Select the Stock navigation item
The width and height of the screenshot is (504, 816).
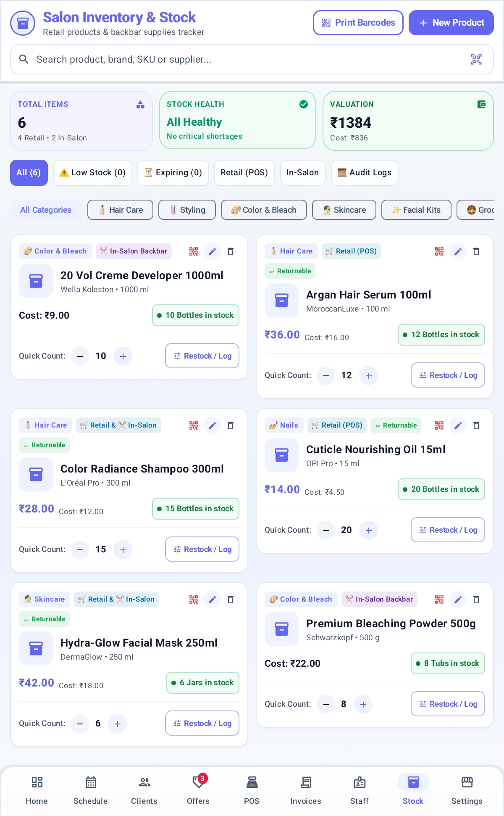[413, 790]
